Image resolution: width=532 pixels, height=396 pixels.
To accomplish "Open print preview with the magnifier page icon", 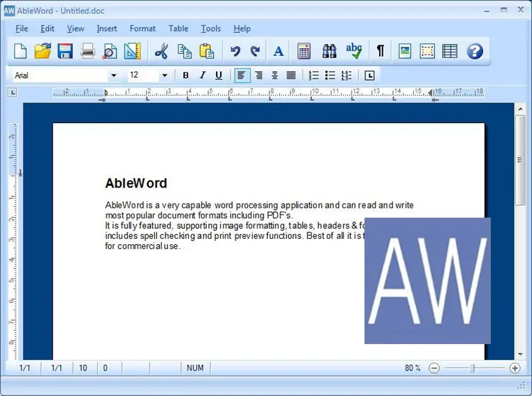I will pos(110,51).
